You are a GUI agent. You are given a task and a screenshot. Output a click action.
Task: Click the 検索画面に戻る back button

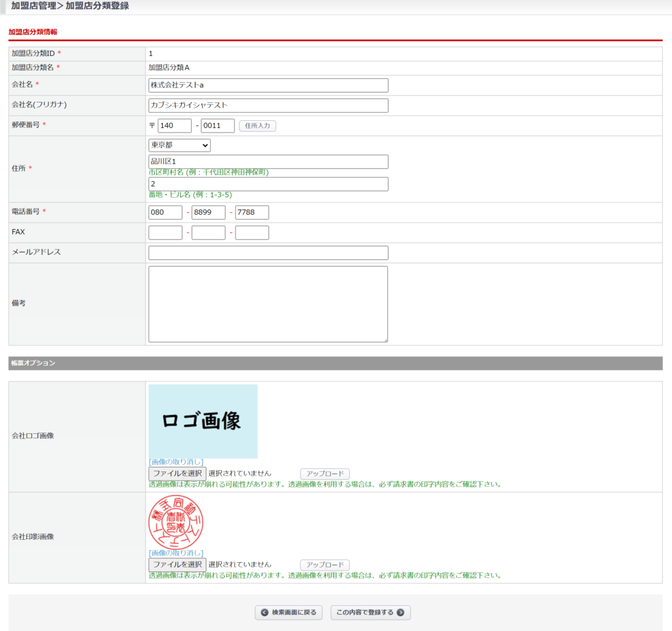[288, 613]
